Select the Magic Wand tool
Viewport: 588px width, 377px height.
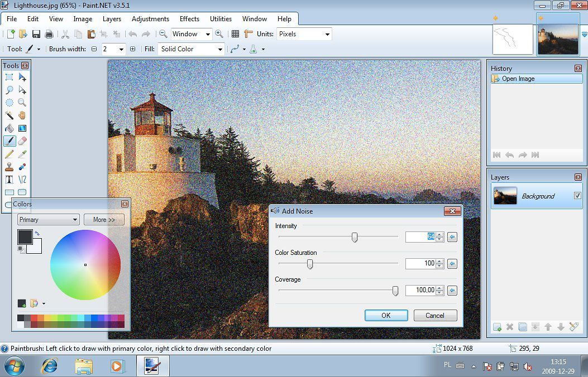(9, 115)
